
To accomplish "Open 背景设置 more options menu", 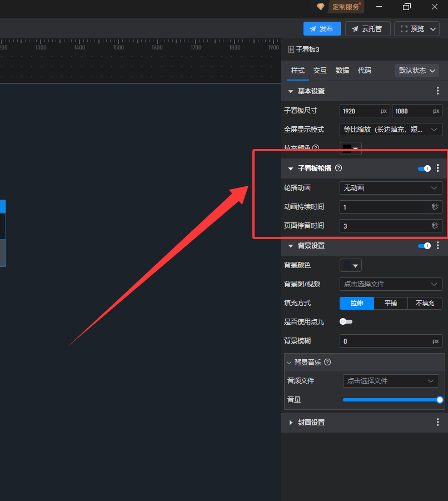I will coord(438,245).
